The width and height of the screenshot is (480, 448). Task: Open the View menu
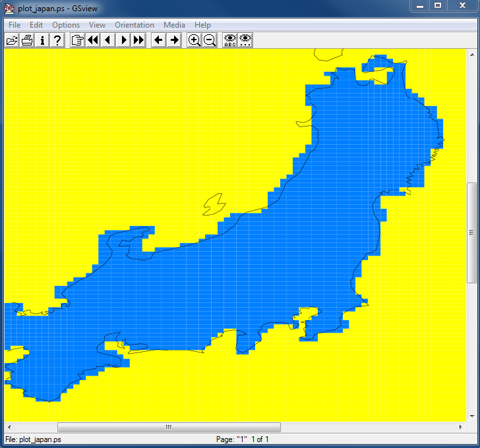pos(97,25)
